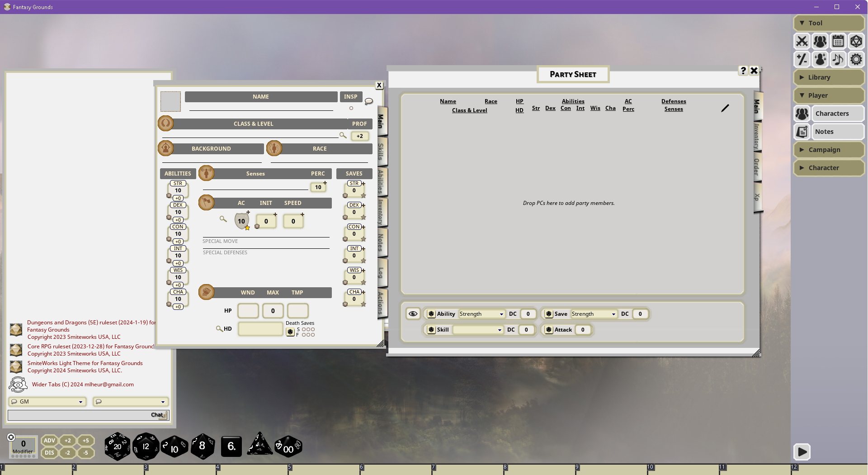Toggle the first death save failure circle
Image resolution: width=868 pixels, height=475 pixels.
coord(304,335)
